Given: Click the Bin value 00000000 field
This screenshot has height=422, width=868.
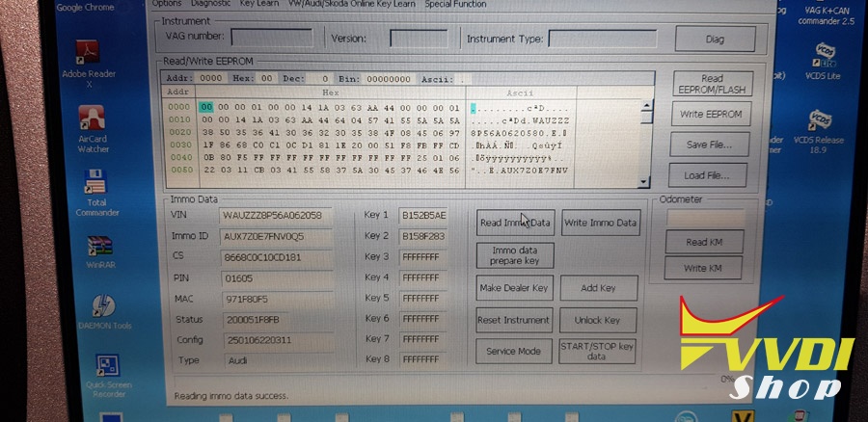Looking at the screenshot, I should (x=388, y=79).
